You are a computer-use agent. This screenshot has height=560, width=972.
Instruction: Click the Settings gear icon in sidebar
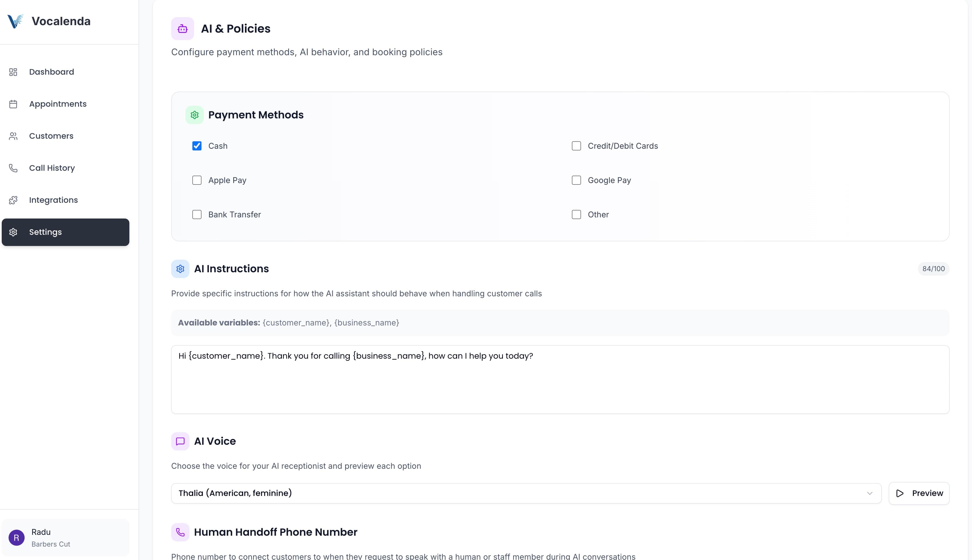click(14, 232)
